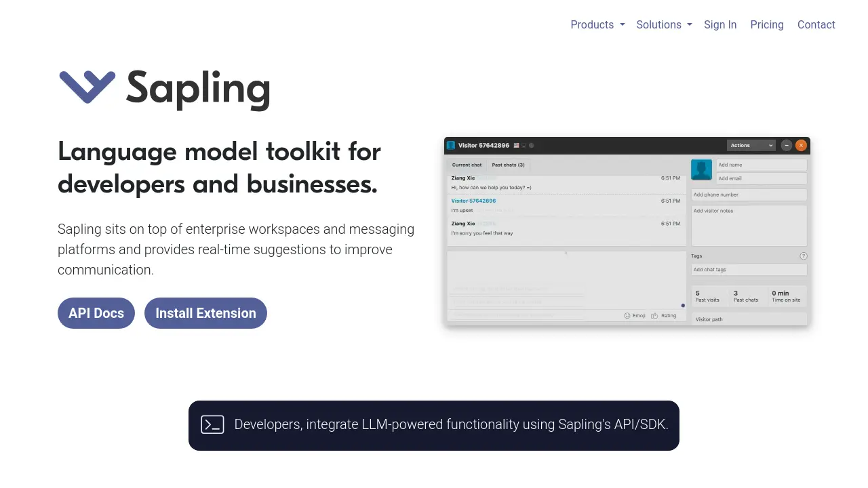The width and height of the screenshot is (868, 488).
Task: Go to the Sign In page
Action: [720, 24]
